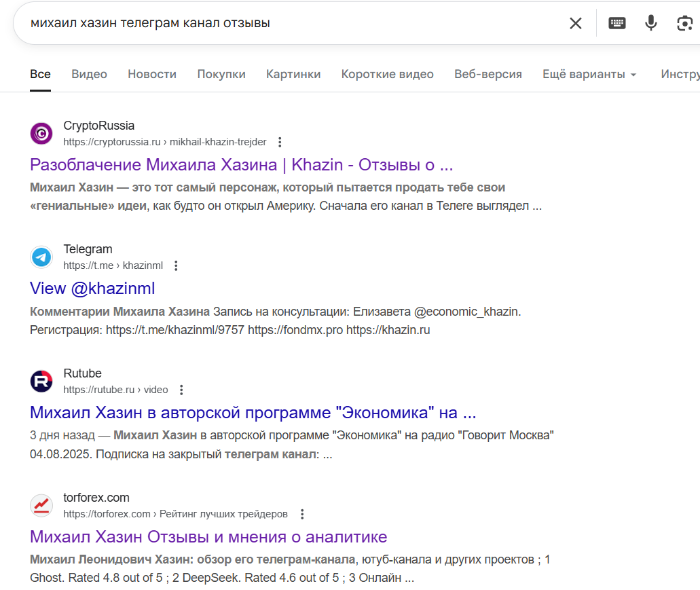Viewport: 700px width, 590px height.
Task: Click the Telegram favicon next to t.me result
Action: click(41, 257)
